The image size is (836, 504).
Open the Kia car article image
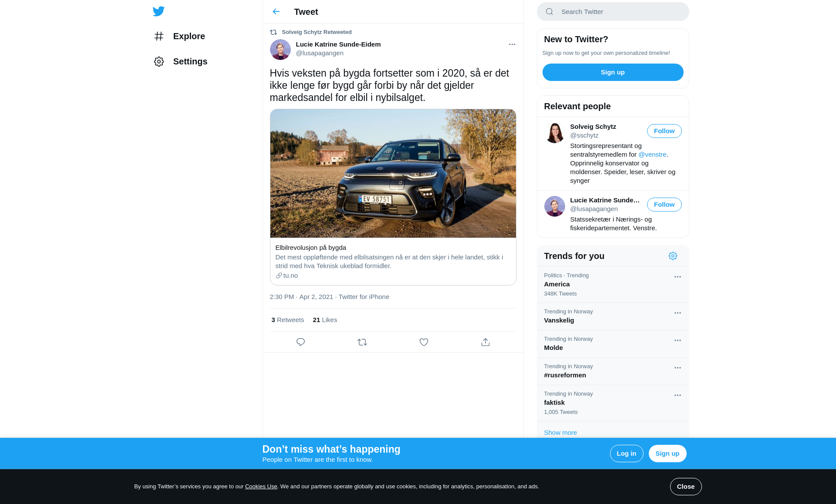[393, 173]
